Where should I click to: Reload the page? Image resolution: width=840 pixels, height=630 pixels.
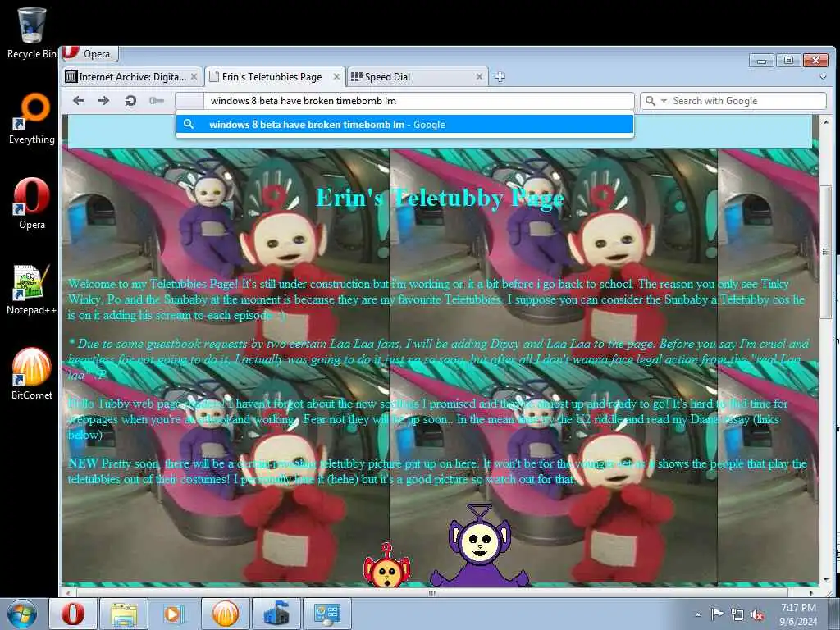coord(130,101)
